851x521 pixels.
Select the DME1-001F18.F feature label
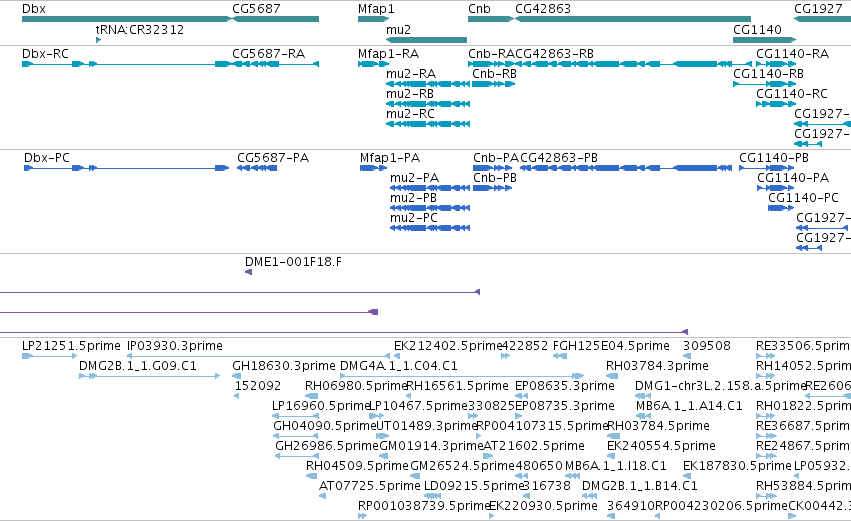(x=294, y=262)
